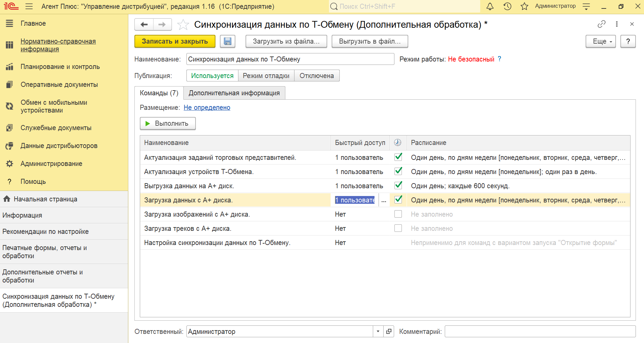644x343 pixels.
Task: Open the history clock icon
Action: [507, 6]
